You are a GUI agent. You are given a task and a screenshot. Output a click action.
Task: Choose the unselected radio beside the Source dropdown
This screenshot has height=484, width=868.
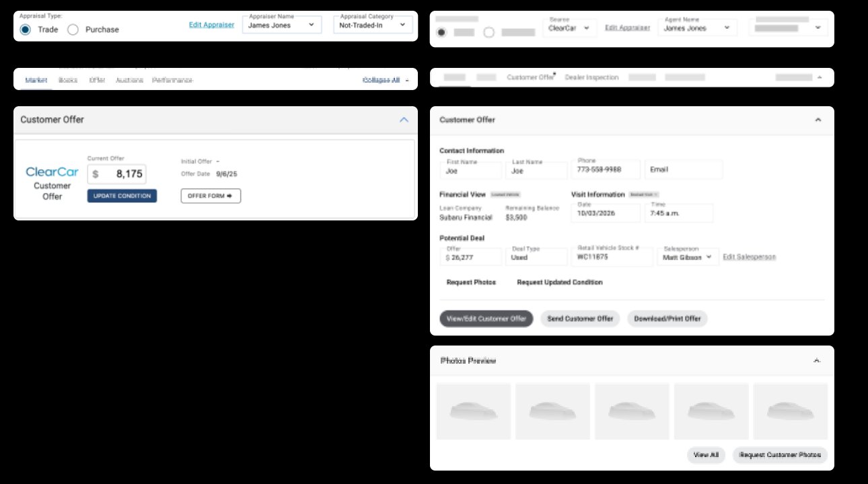[489, 32]
